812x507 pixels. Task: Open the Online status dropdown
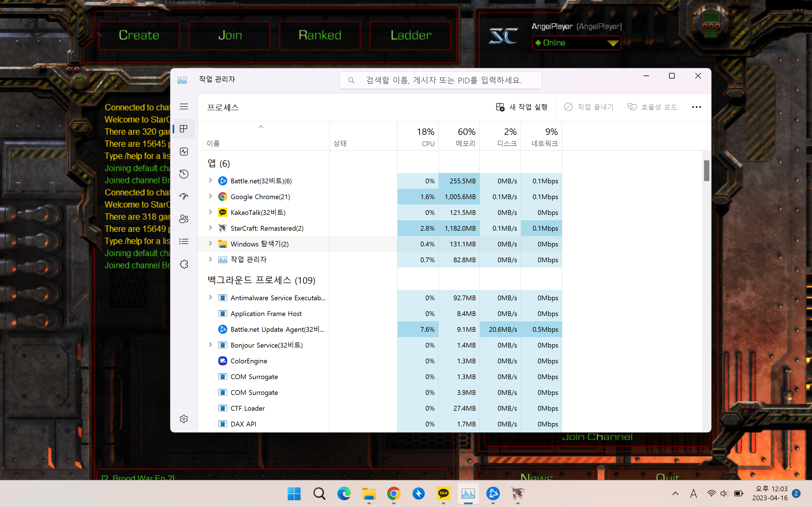click(576, 43)
